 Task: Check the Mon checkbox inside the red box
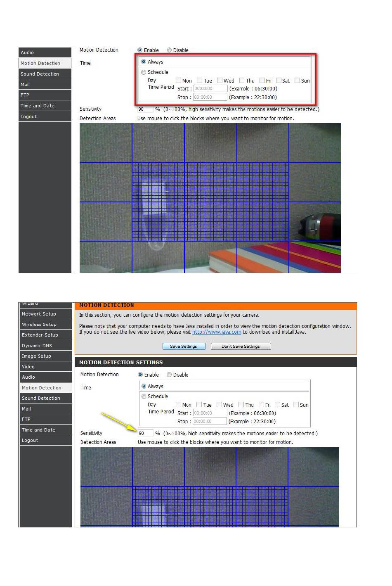(x=178, y=81)
